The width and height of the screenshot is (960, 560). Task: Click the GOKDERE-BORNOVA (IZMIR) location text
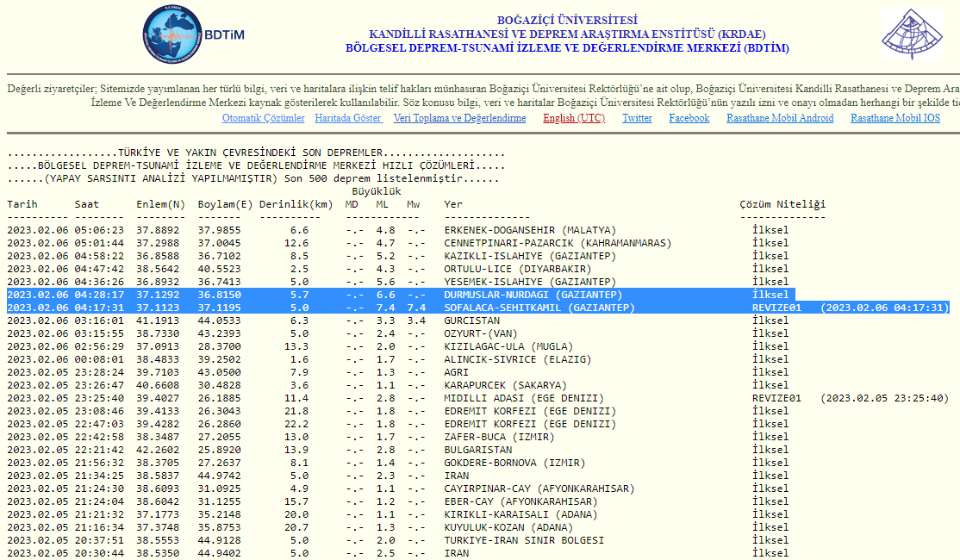click(514, 463)
